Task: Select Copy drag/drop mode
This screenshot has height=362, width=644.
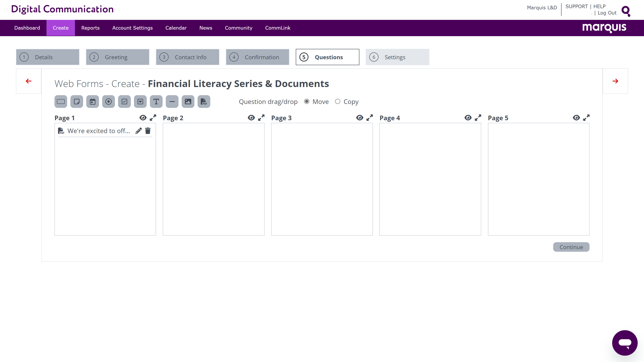Action: [338, 102]
